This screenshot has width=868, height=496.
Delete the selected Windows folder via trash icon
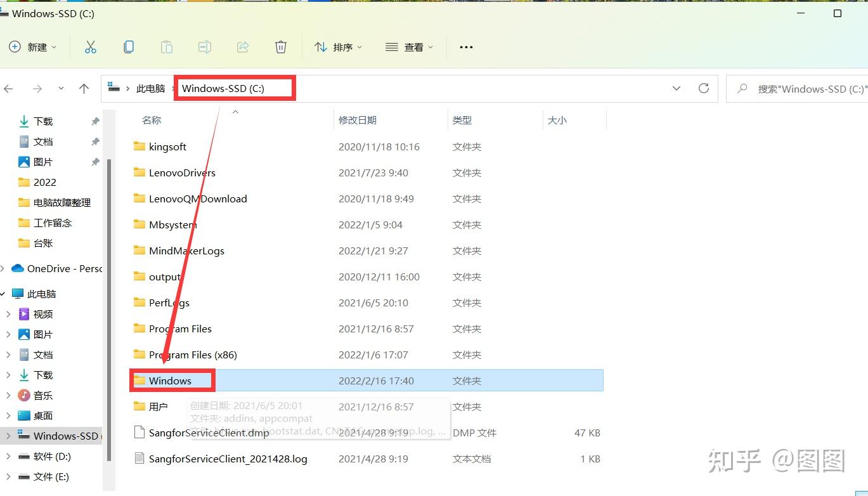280,46
